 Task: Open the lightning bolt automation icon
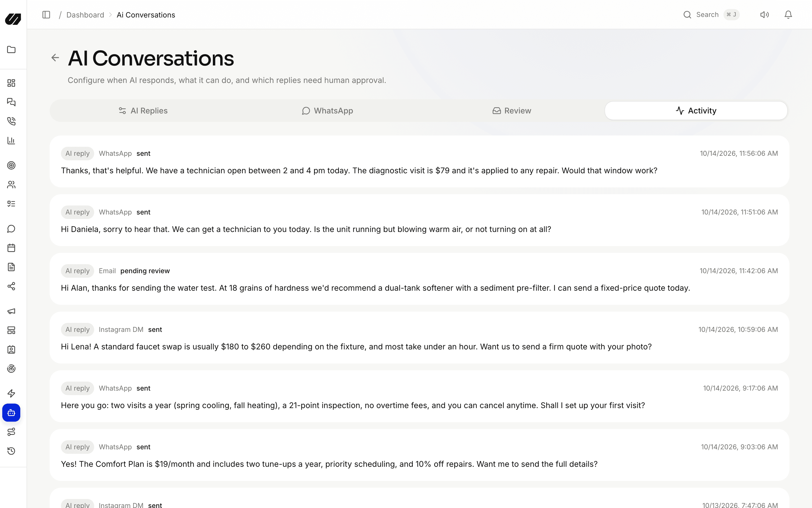click(x=11, y=393)
